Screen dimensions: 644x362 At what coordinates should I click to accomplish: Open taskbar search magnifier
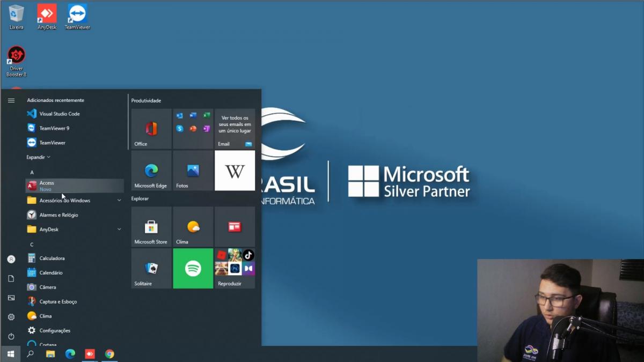[31, 354]
